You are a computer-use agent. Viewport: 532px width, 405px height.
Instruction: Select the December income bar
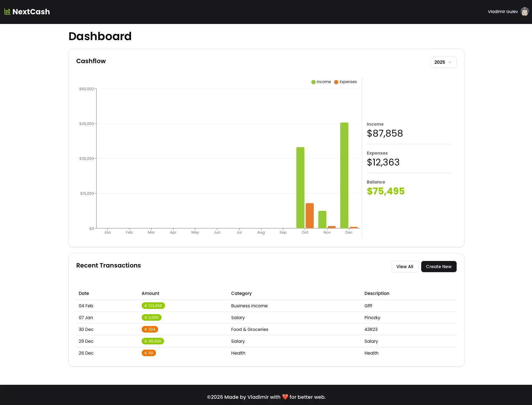[x=344, y=175]
